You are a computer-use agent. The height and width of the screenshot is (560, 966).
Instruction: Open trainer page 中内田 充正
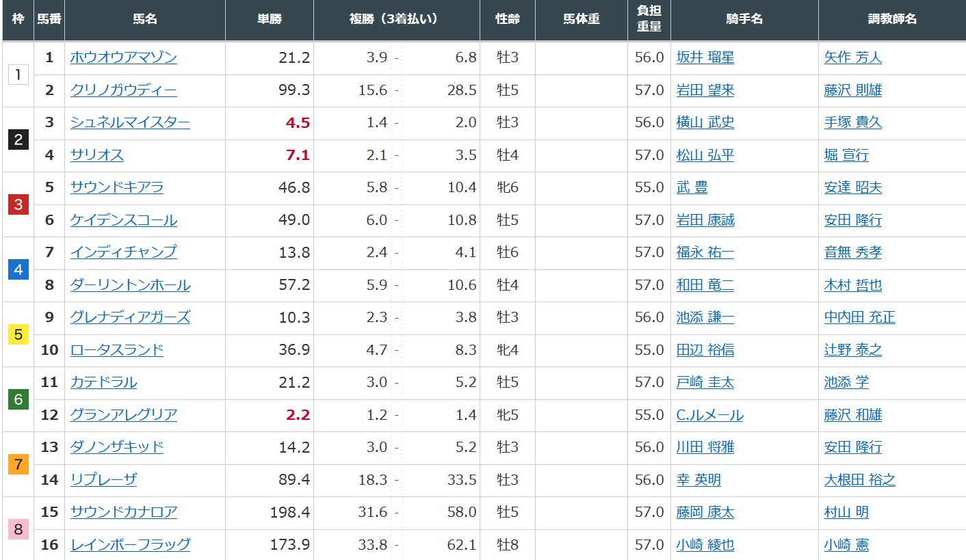859,317
